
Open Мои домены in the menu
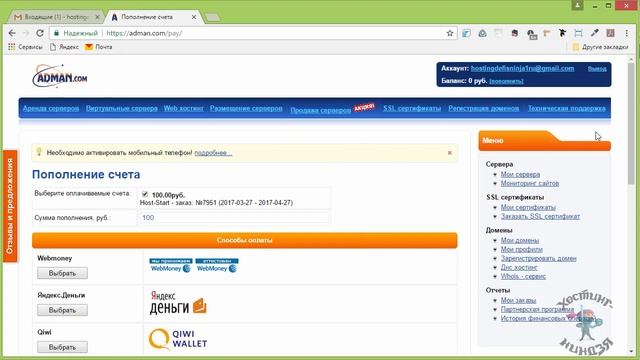[x=520, y=240]
